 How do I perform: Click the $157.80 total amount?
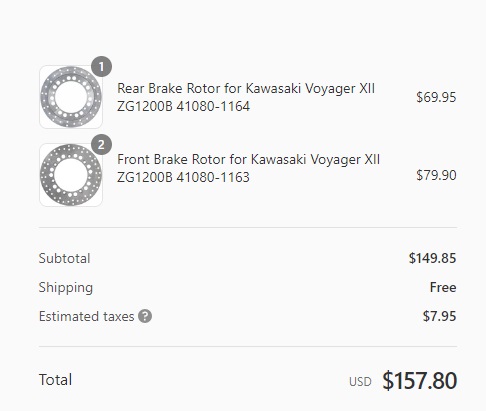tap(419, 381)
